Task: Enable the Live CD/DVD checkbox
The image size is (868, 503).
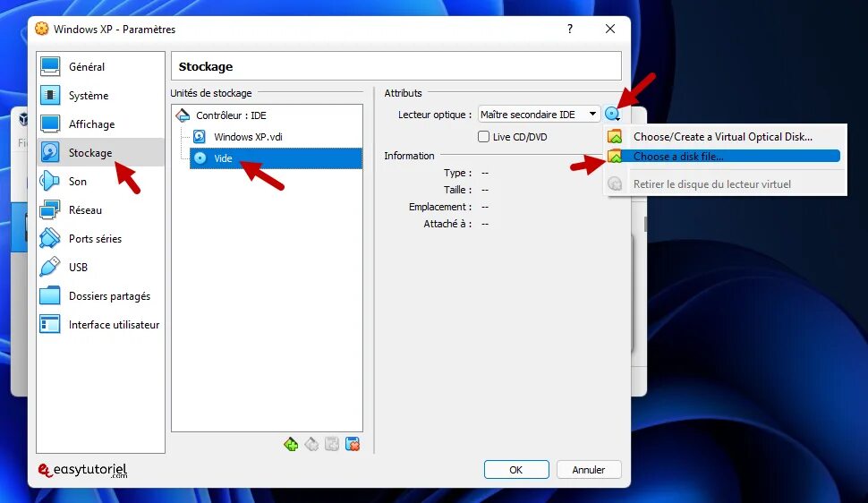Action: click(x=483, y=137)
